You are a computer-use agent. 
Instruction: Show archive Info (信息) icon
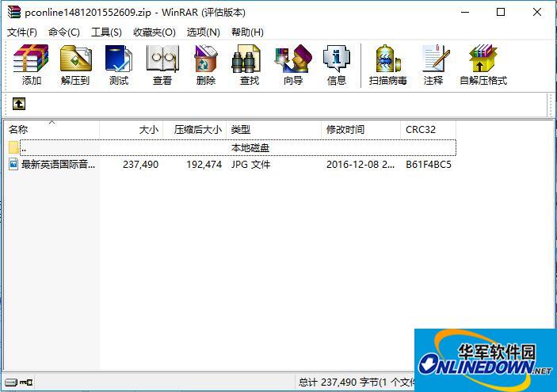point(337,65)
